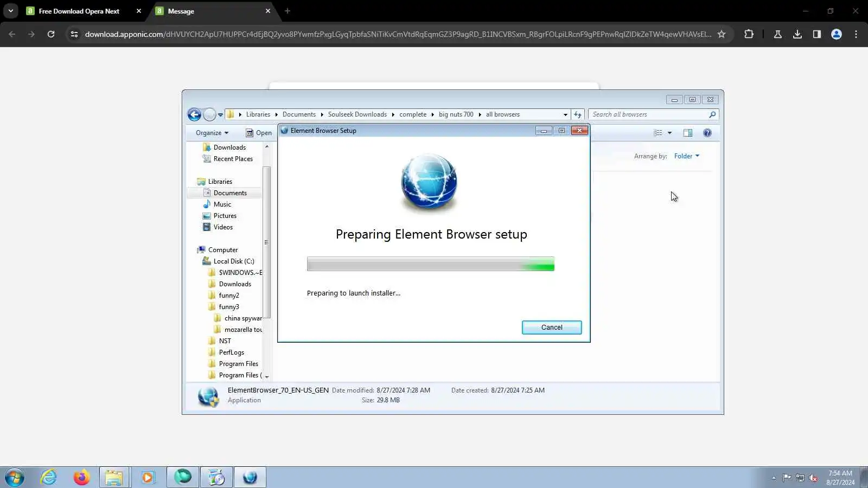The height and width of the screenshot is (488, 868).
Task: Select the Program Files folder
Action: click(x=239, y=364)
